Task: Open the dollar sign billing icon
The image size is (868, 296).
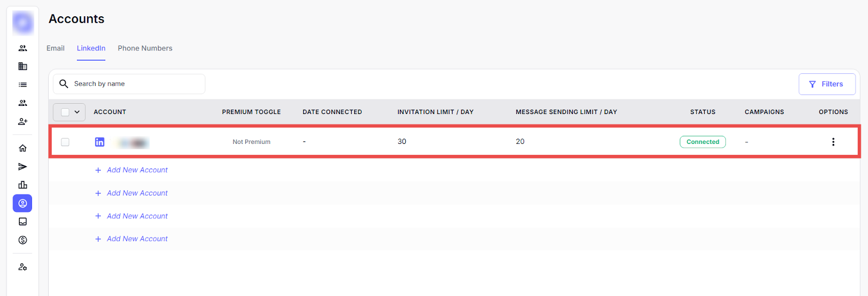Action: point(23,240)
